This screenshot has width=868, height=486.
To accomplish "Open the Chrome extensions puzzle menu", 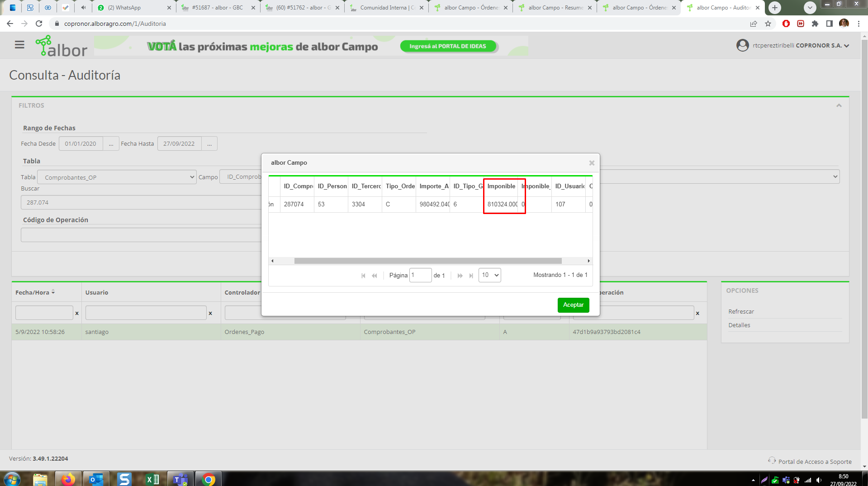I will point(815,24).
